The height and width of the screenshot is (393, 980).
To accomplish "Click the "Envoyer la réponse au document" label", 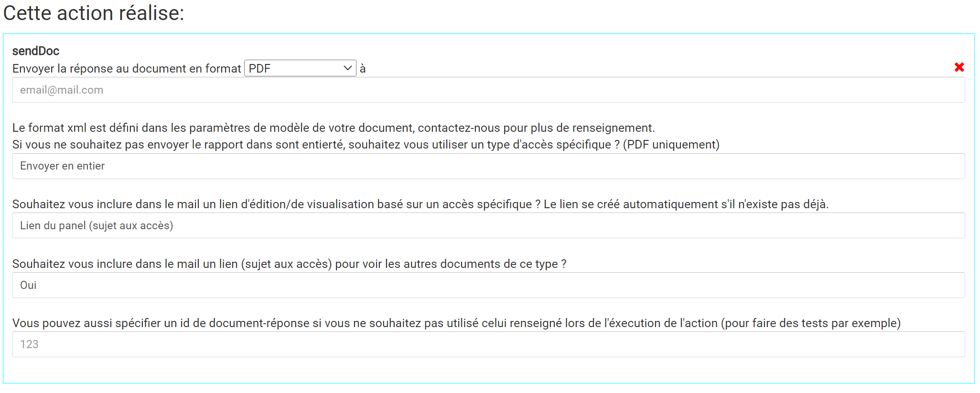I will click(x=127, y=69).
